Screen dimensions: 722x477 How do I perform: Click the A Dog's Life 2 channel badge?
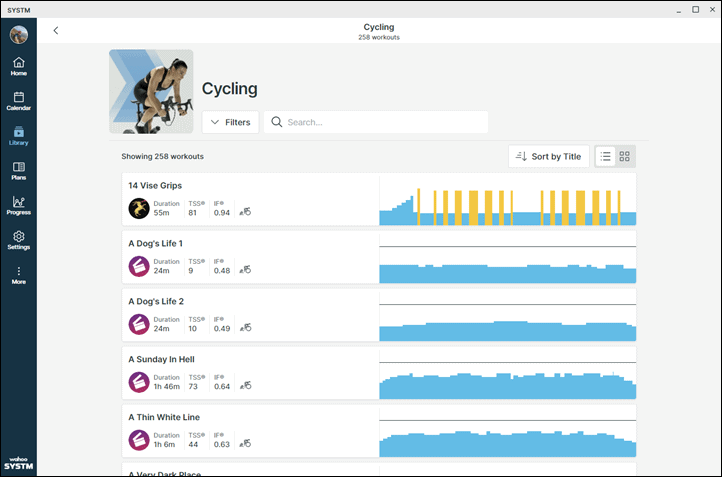(139, 324)
